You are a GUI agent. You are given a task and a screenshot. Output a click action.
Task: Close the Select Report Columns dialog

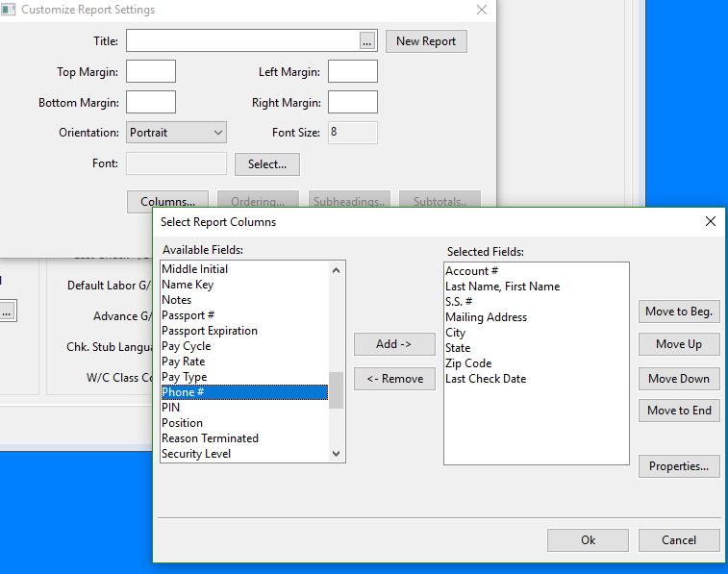click(710, 221)
